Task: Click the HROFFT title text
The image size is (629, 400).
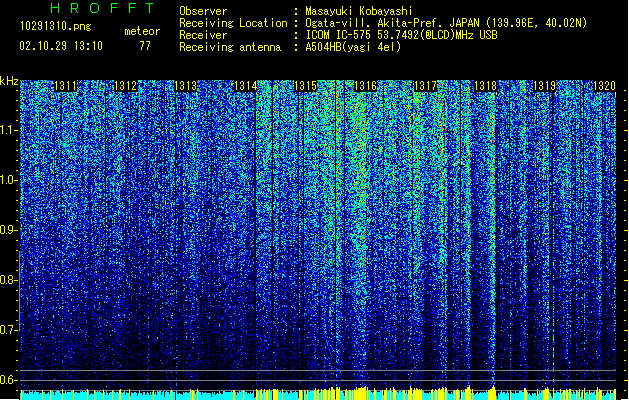Action: click(x=103, y=8)
